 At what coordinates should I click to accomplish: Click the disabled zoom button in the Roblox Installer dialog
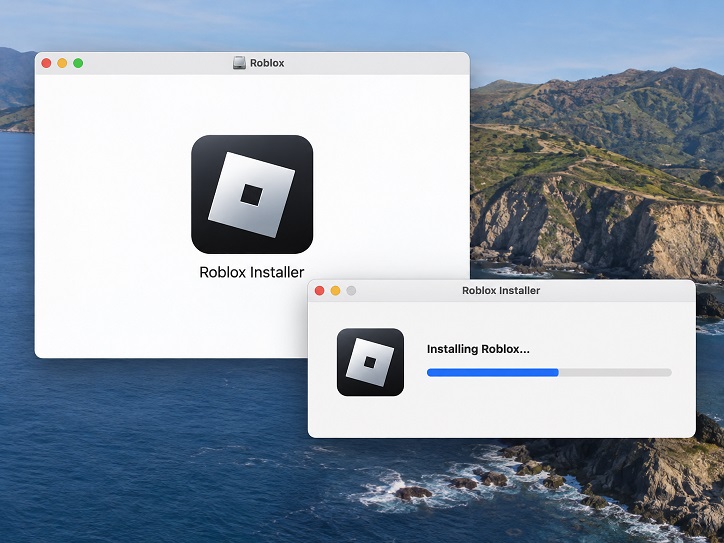click(351, 290)
